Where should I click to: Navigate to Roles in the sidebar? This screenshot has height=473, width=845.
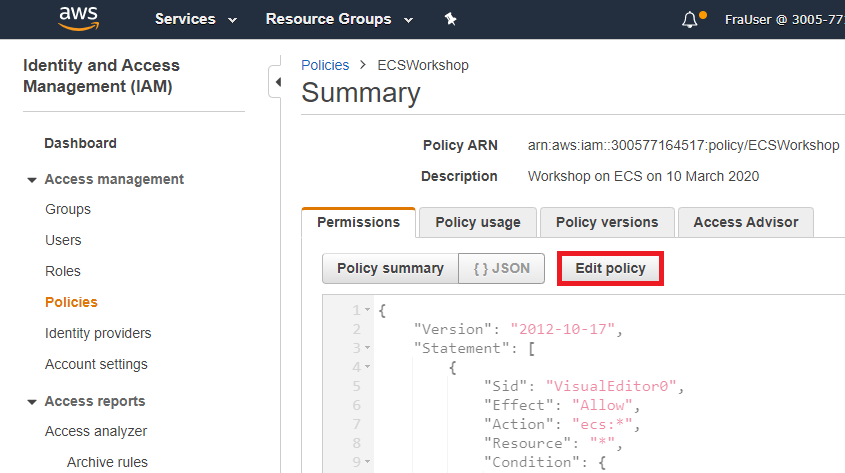click(62, 271)
